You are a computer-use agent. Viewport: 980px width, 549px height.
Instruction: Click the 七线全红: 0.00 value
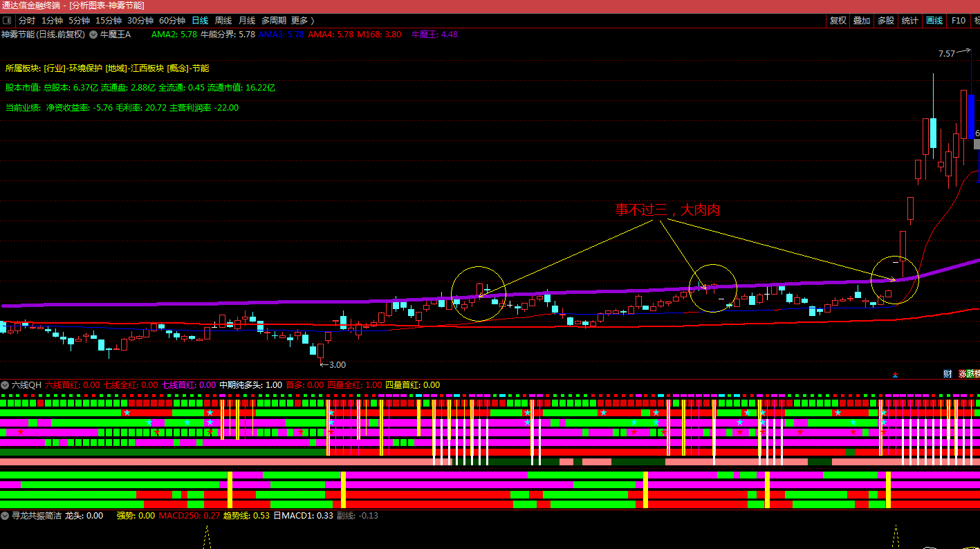point(131,385)
